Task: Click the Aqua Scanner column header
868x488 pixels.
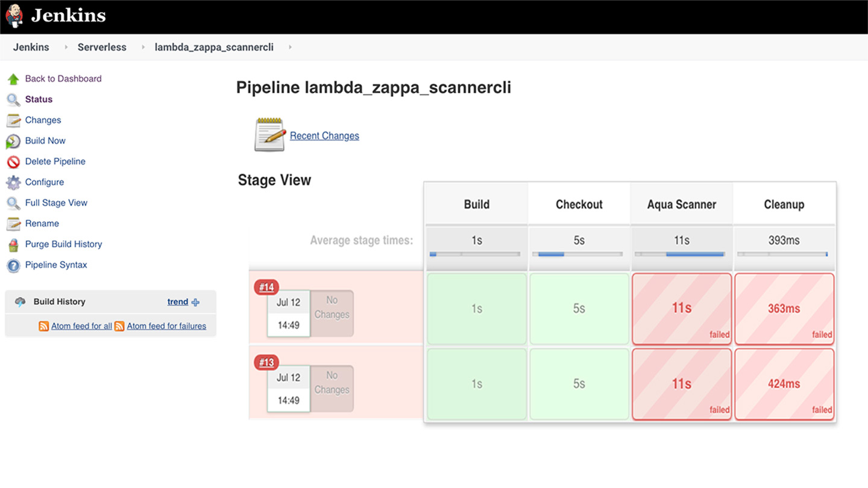Action: 682,204
